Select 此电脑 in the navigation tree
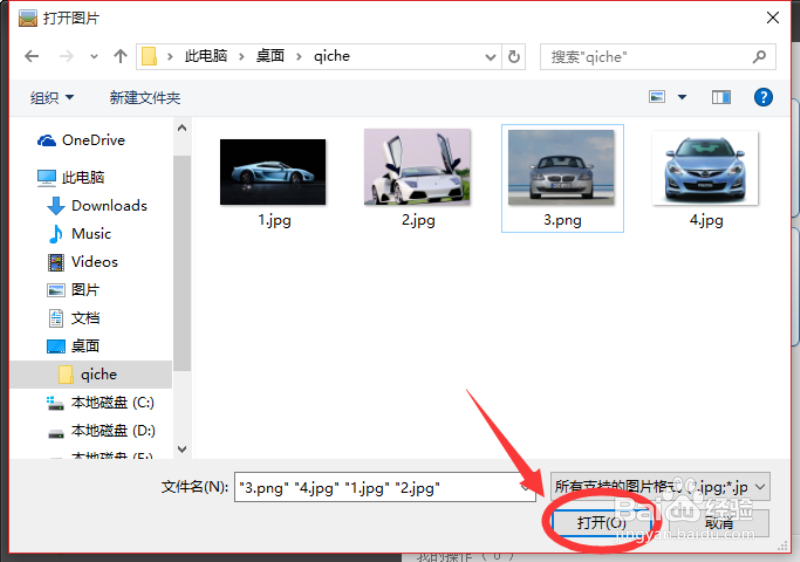Viewport: 800px width, 562px height. point(71,177)
